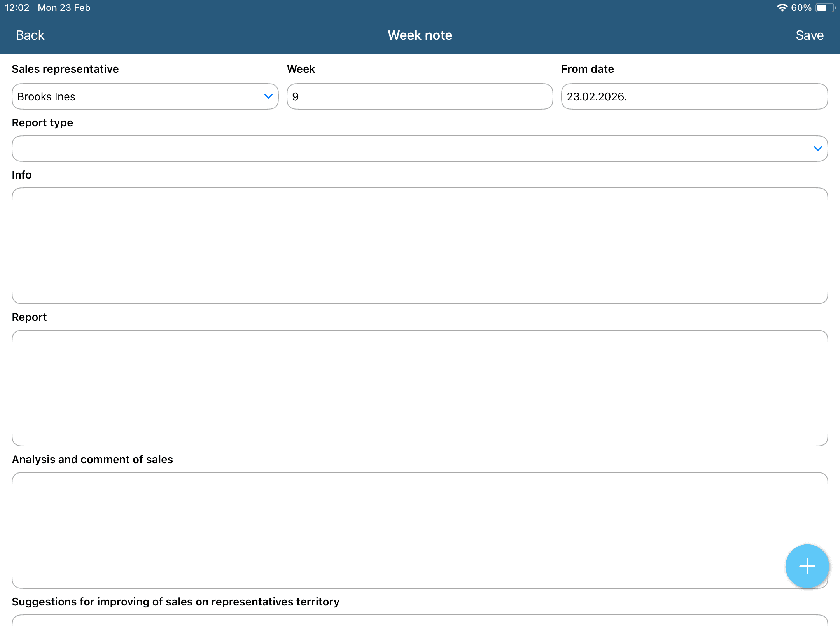Tap the 12:02 clock in status bar
Viewport: 840px width, 630px height.
click(17, 8)
